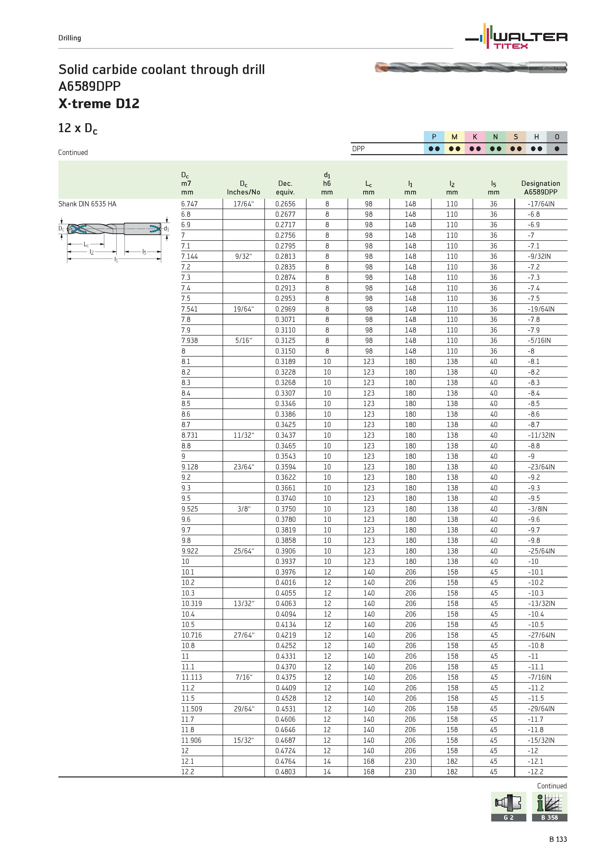Click the inch size 23/64"
This screenshot has height=868, width=614.
(x=244, y=467)
